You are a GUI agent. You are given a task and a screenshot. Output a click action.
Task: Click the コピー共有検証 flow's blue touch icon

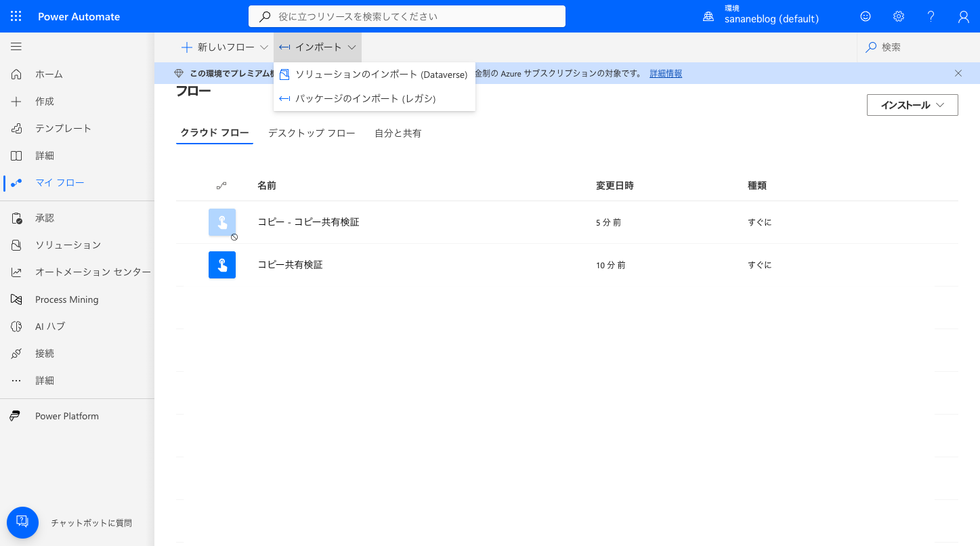[x=222, y=265]
